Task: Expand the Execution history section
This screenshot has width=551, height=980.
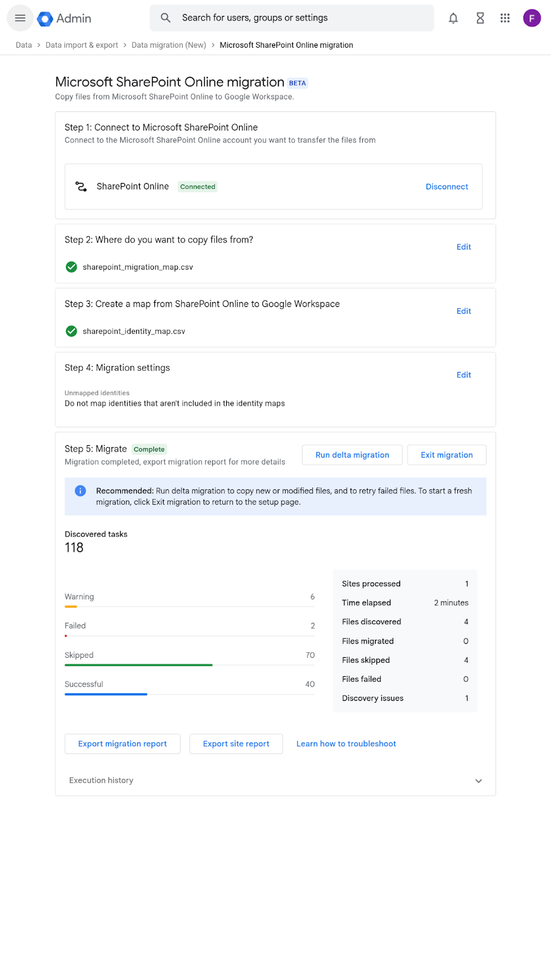Action: point(478,780)
